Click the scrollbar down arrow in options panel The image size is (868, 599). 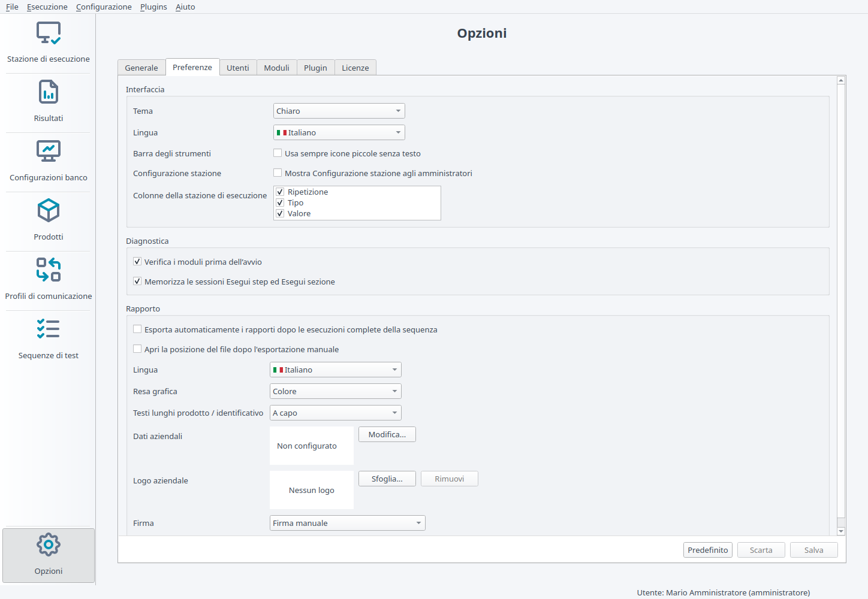(841, 531)
